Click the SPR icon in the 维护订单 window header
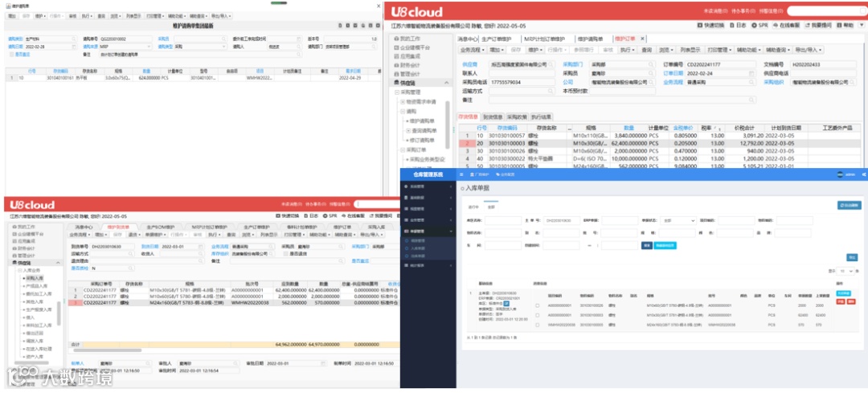This screenshot has height=393, width=868. (x=755, y=26)
